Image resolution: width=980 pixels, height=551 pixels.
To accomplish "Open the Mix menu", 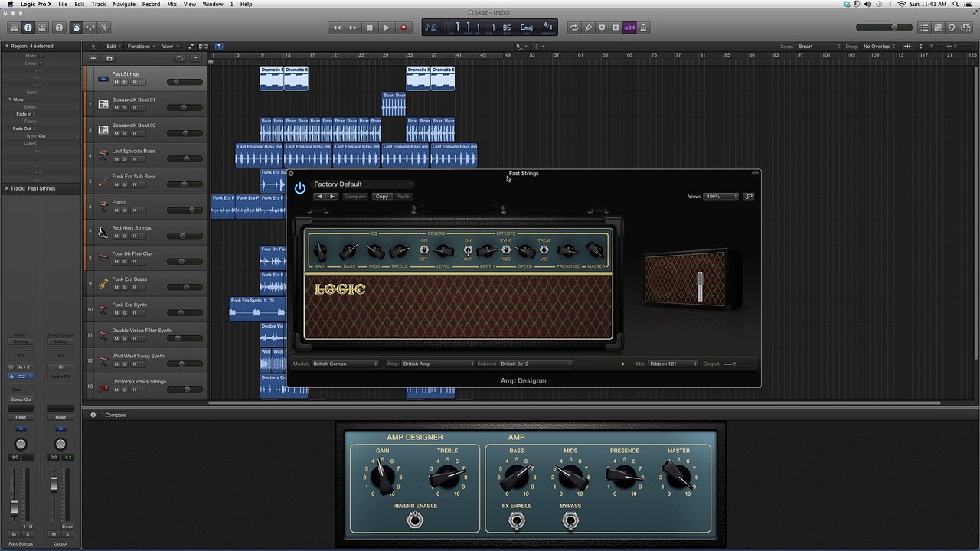I will click(171, 4).
